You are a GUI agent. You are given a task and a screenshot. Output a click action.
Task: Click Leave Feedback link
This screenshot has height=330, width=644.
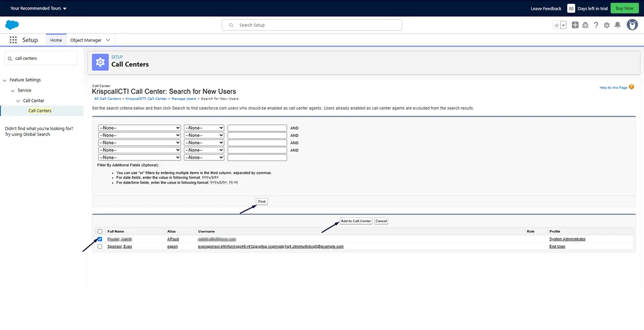546,8
